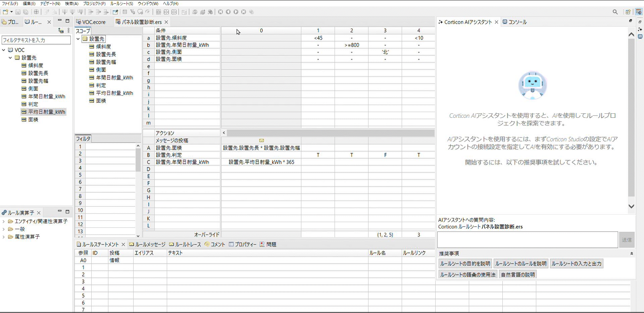Click the tree link icon above the vocabulary filter
The width and height of the screenshot is (644, 313).
pos(61,31)
